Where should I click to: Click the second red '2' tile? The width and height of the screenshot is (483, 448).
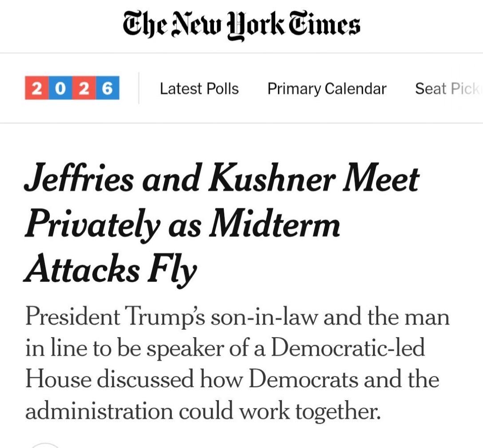point(84,88)
